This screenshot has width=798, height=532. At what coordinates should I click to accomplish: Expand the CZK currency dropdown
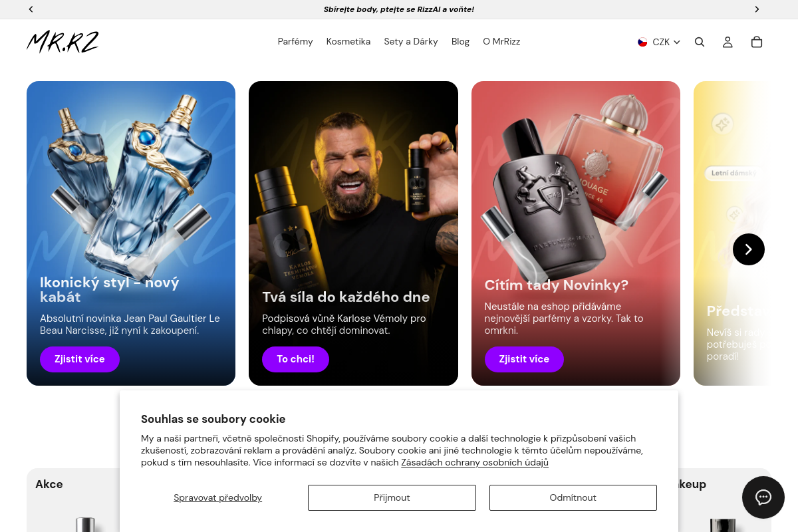click(659, 42)
